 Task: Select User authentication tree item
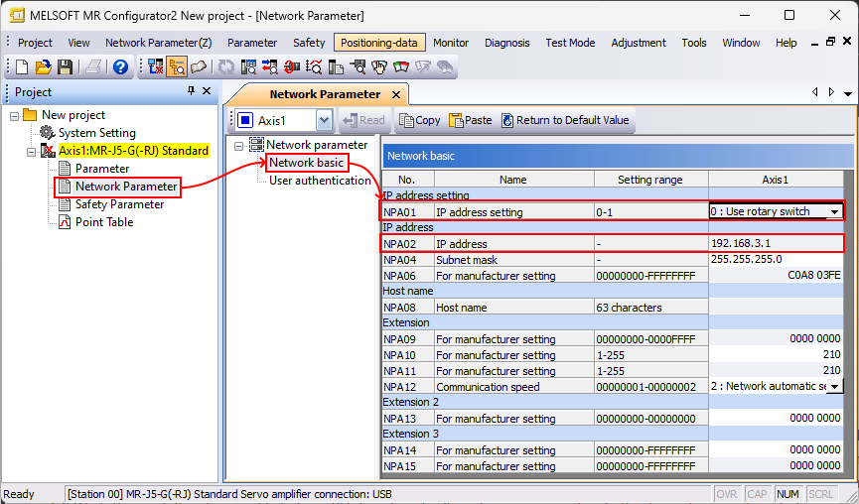pos(320,181)
